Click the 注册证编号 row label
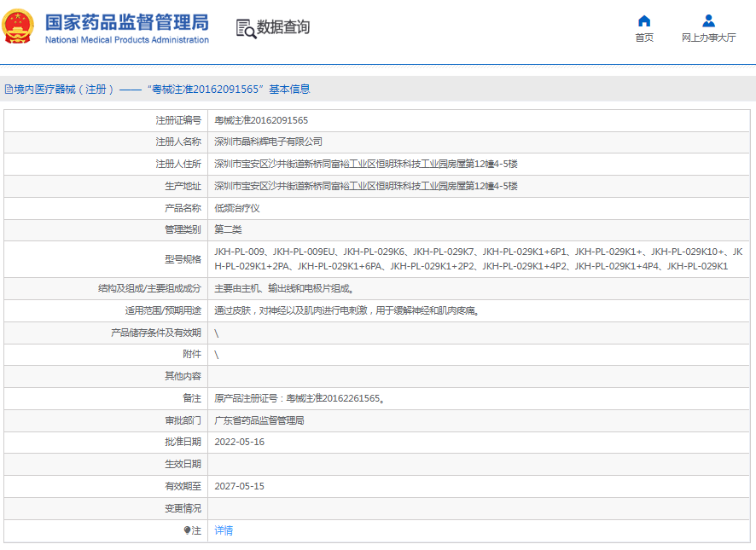 tap(178, 120)
